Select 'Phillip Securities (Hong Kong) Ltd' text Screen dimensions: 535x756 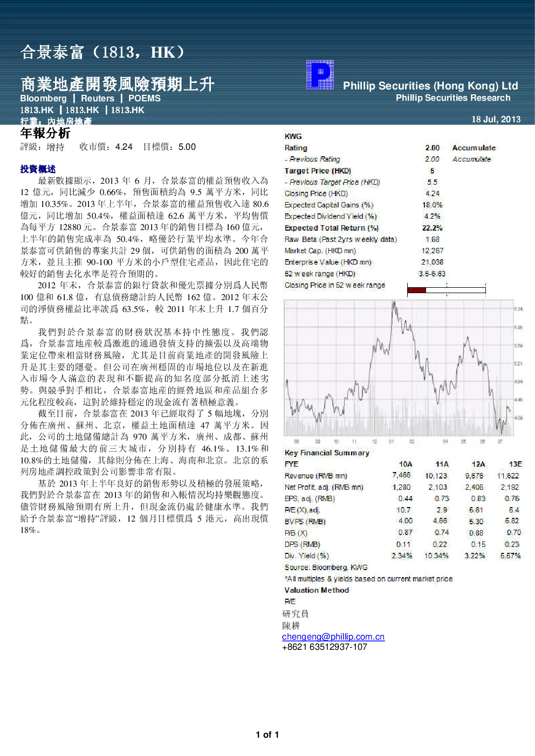pos(430,86)
